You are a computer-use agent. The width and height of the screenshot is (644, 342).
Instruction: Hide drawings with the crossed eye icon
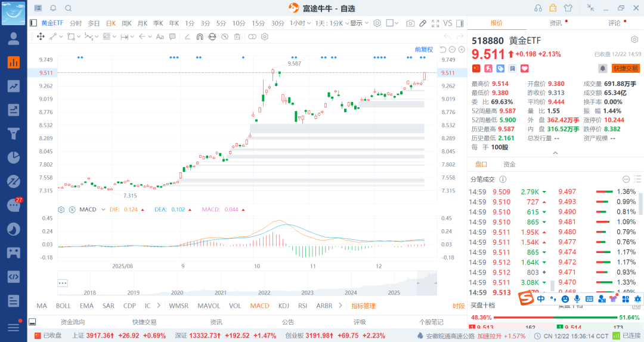[225, 36]
